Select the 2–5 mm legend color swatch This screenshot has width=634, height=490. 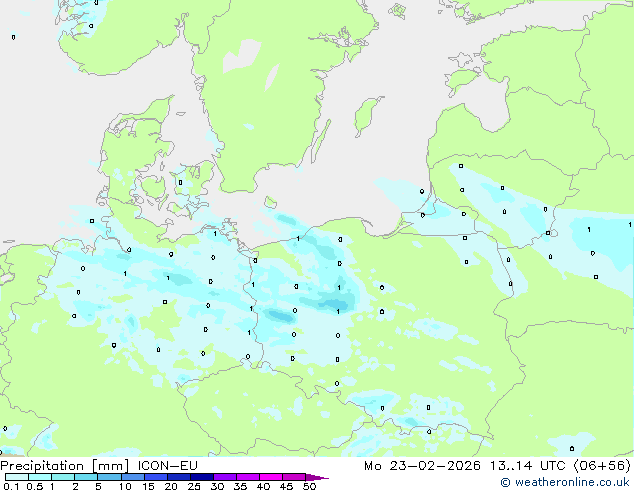click(x=86, y=477)
